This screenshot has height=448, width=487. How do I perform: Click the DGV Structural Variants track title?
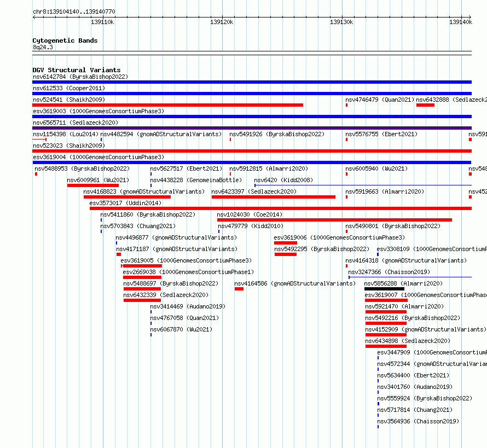pyautogui.click(x=77, y=70)
